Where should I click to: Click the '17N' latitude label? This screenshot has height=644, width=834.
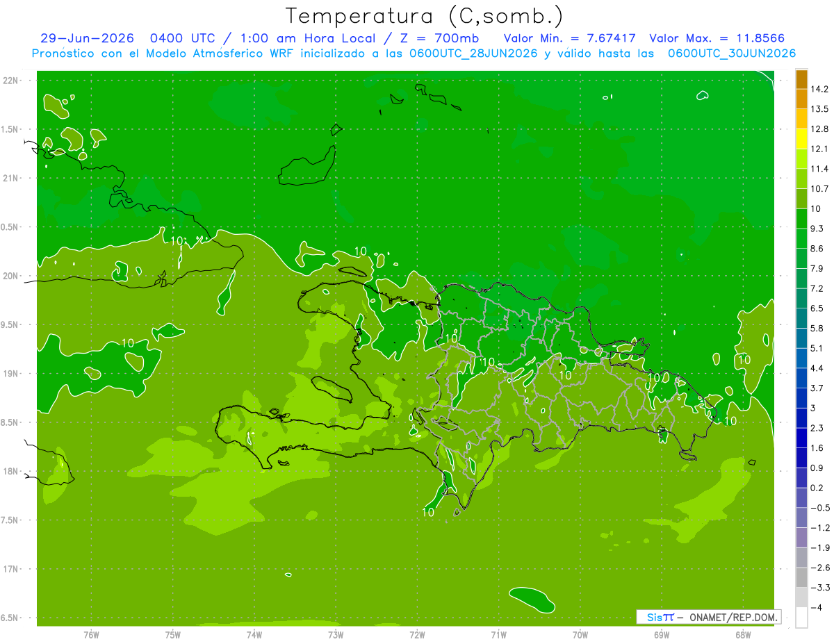(x=10, y=569)
